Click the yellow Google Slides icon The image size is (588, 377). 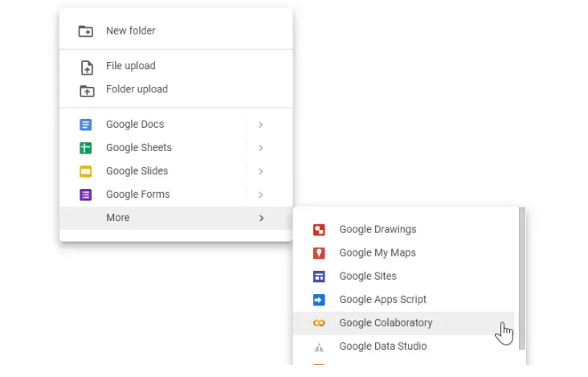click(x=85, y=171)
